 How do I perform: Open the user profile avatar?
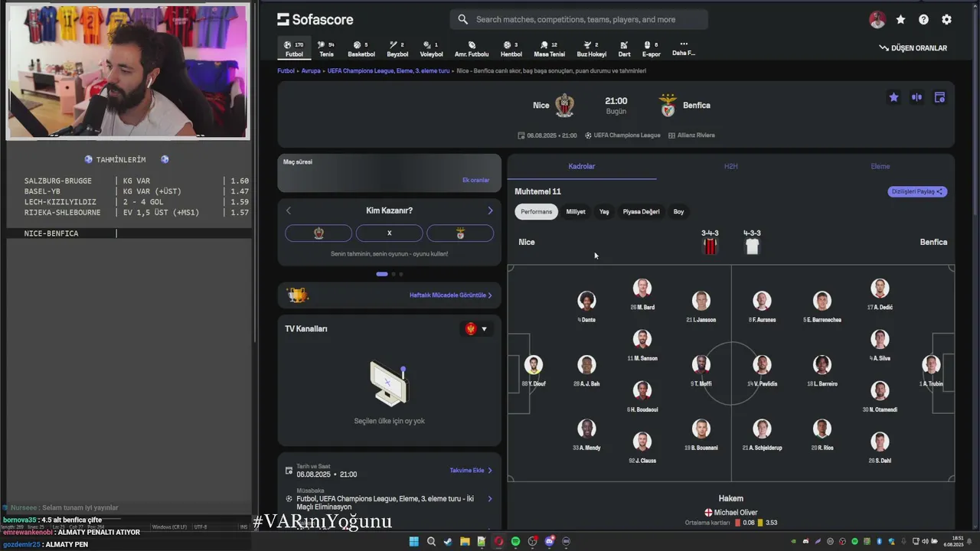(x=877, y=20)
